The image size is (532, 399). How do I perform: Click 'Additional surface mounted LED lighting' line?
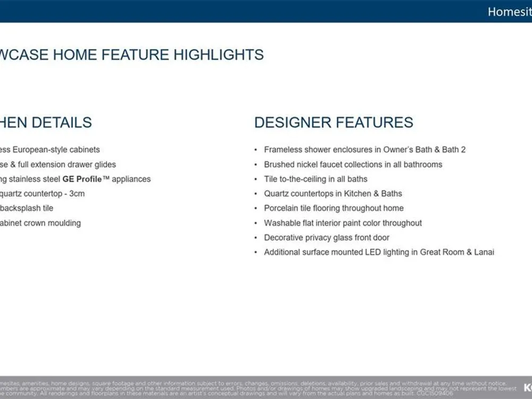coord(379,252)
